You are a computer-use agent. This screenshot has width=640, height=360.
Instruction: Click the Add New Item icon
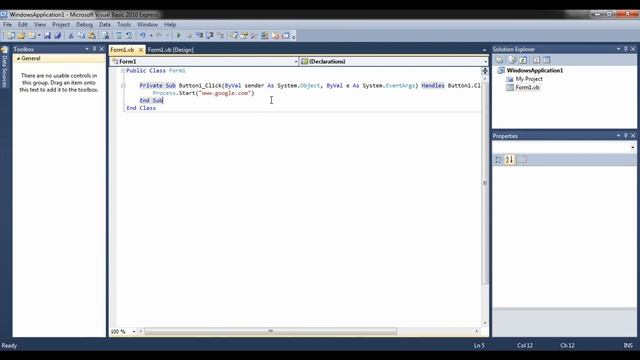(x=32, y=36)
